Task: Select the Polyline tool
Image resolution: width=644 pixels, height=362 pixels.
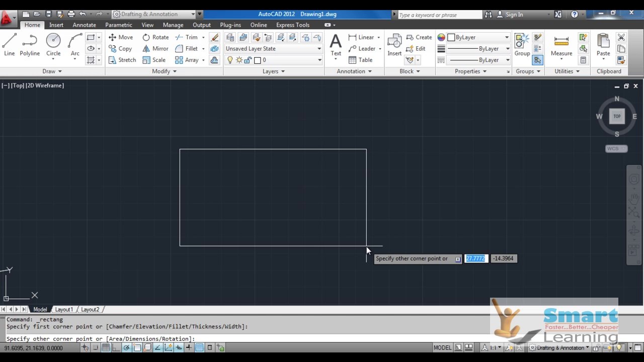Action: (x=30, y=45)
